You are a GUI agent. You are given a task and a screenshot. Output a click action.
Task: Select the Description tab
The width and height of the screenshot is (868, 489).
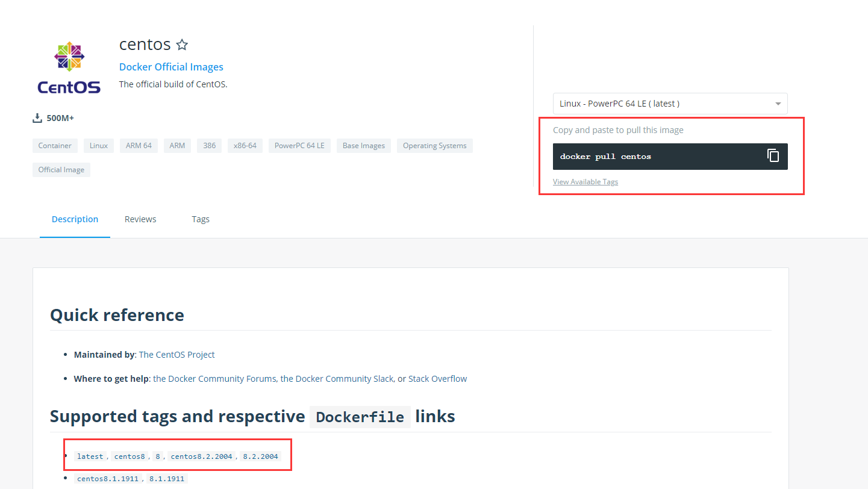pos(75,219)
